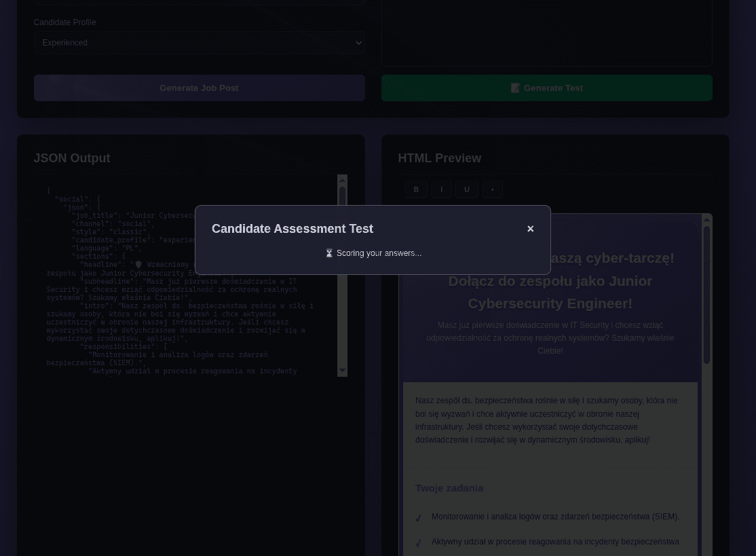This screenshot has width=756, height=556.
Task: Click the HTML Preview scrollbar down arrow
Action: (x=706, y=552)
